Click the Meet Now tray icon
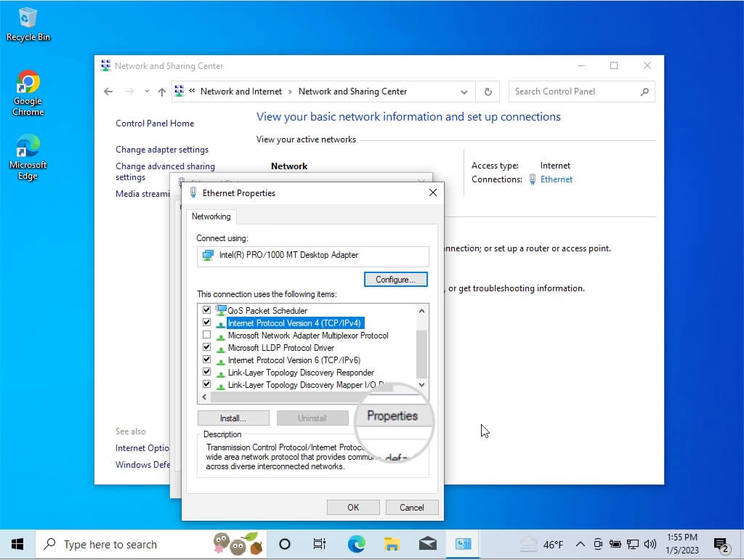 click(598, 544)
